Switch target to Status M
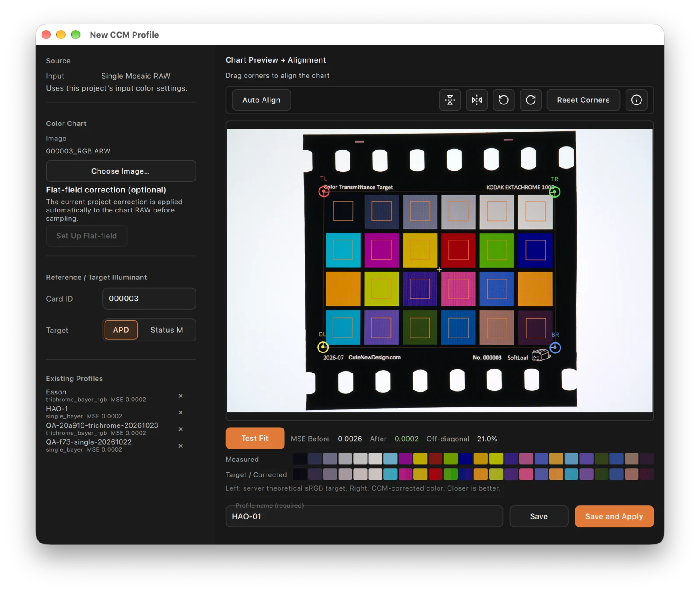Screen dimensions: 700x592 [x=167, y=330]
